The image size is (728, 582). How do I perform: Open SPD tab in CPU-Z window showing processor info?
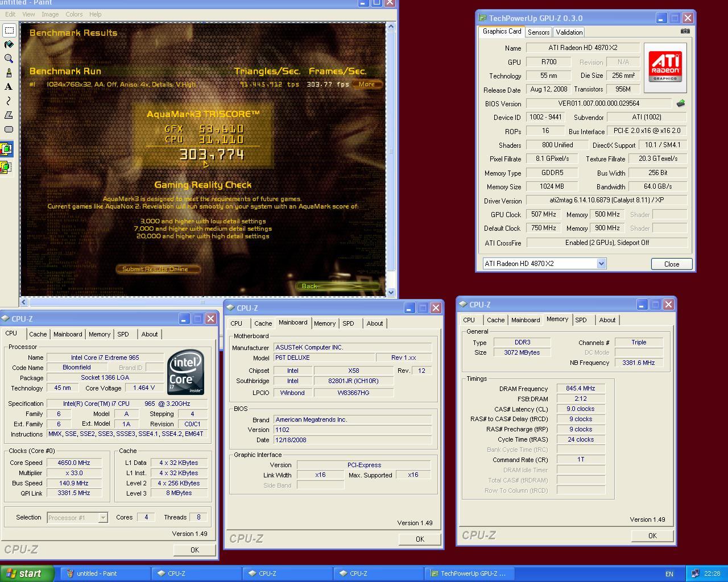(123, 334)
